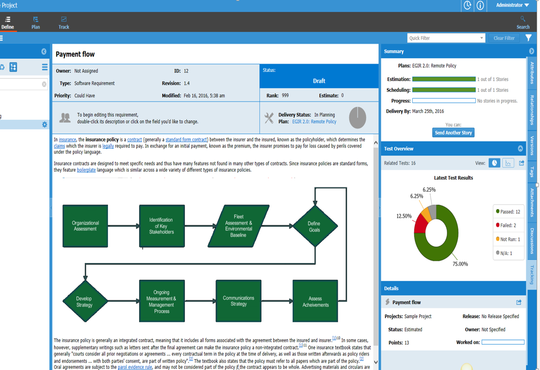Image resolution: width=540 pixels, height=370 pixels.
Task: Toggle the tree grid view icon
Action: (13, 67)
